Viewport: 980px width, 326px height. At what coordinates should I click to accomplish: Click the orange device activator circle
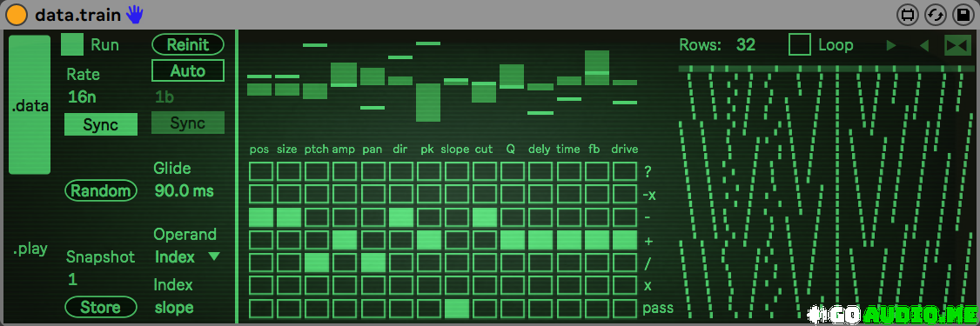(x=17, y=15)
